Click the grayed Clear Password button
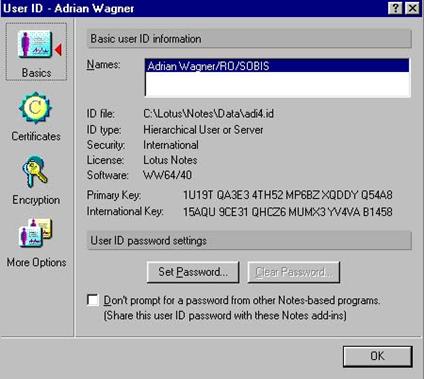The image size is (424, 379). click(294, 272)
